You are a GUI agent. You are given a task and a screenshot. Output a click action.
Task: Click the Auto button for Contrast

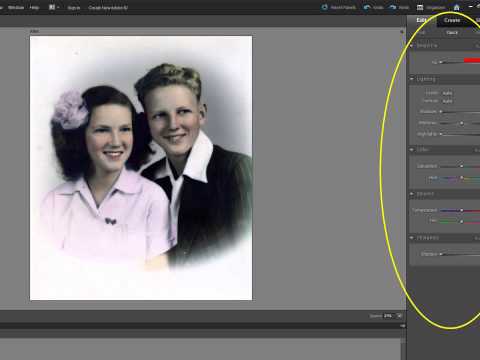(447, 101)
